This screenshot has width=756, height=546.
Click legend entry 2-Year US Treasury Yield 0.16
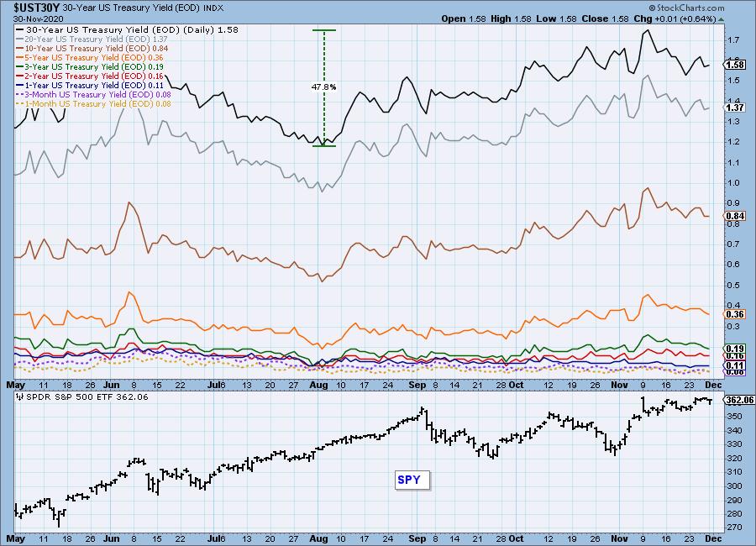[90, 76]
